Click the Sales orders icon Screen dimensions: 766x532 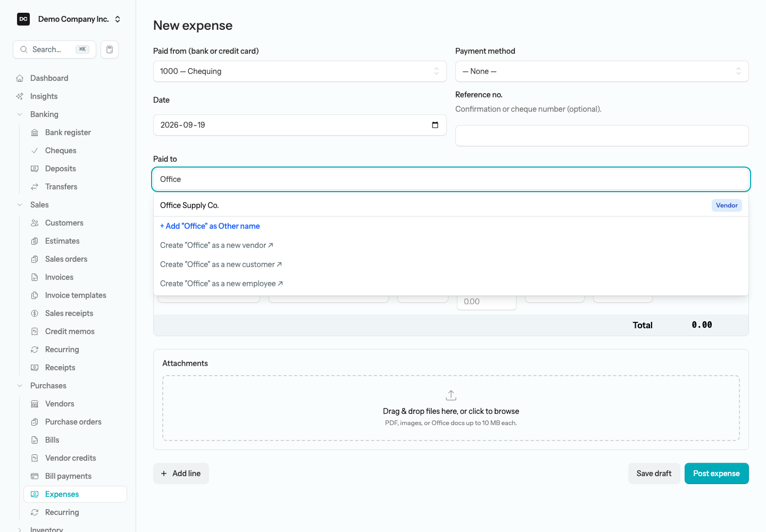coord(35,259)
